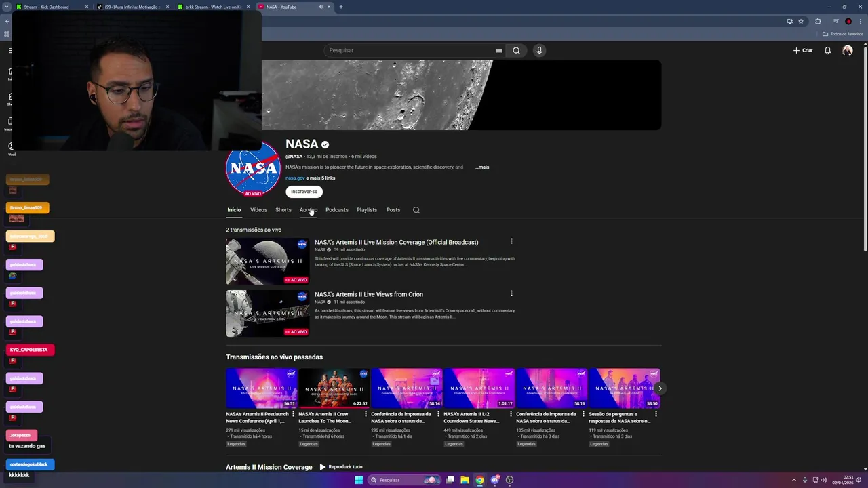Open a new browser tab
Viewport: 868px width, 488px height.
coord(340,7)
